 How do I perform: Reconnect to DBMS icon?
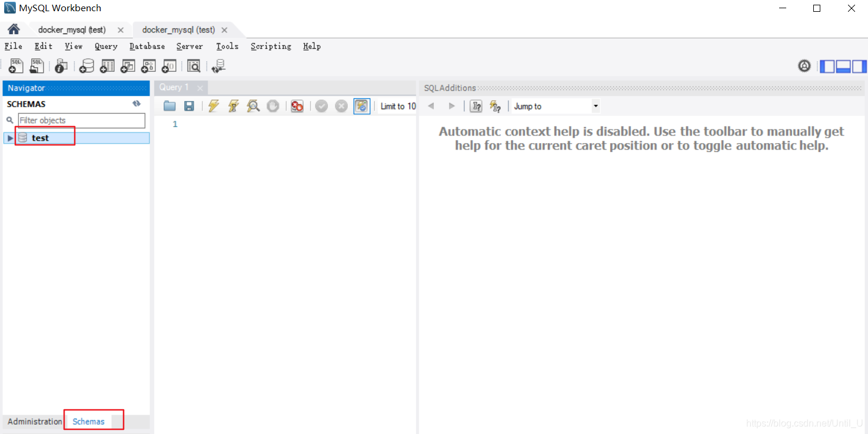(218, 66)
